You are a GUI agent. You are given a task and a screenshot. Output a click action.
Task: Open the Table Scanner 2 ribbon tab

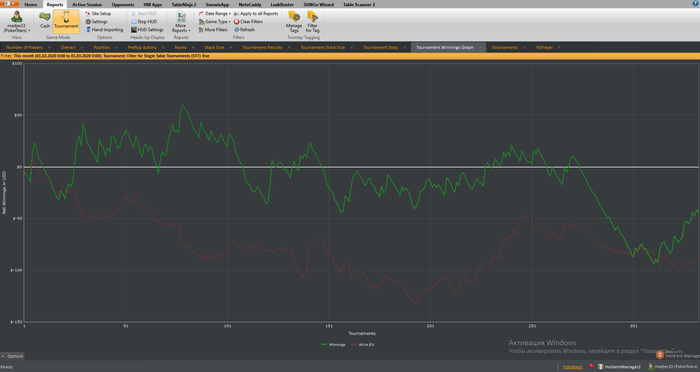(359, 4)
